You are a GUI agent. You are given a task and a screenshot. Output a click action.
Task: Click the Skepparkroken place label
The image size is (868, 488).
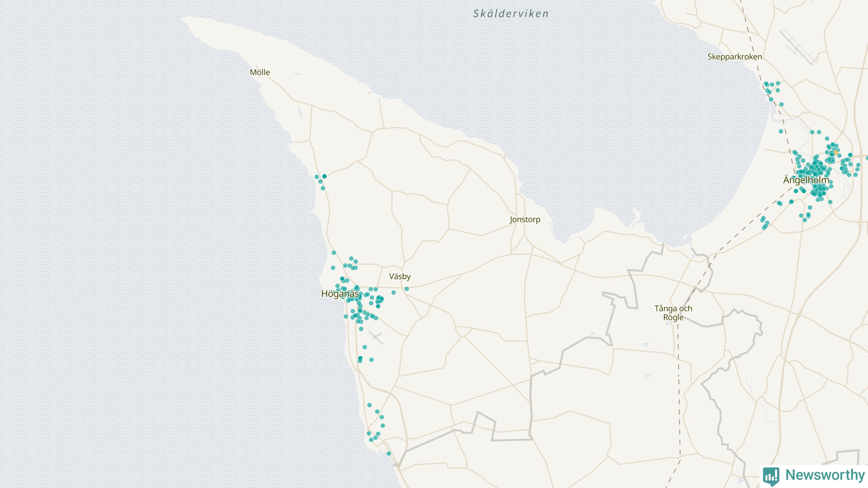pyautogui.click(x=734, y=57)
